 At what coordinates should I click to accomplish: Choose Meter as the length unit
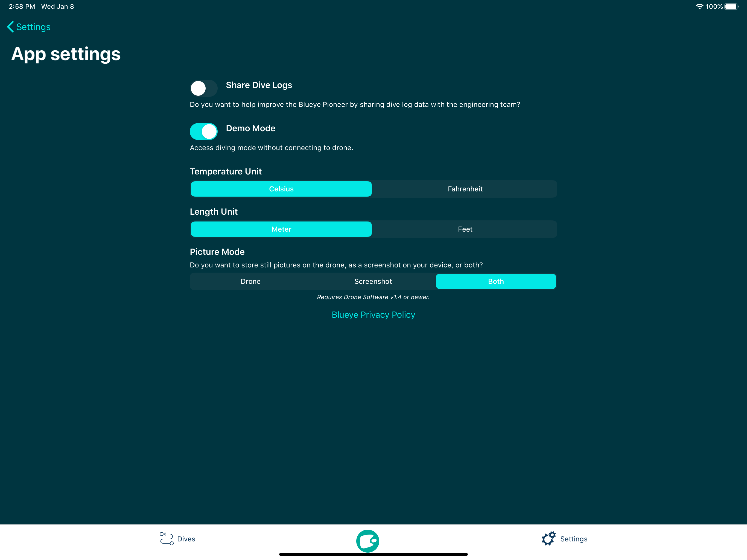pos(281,229)
